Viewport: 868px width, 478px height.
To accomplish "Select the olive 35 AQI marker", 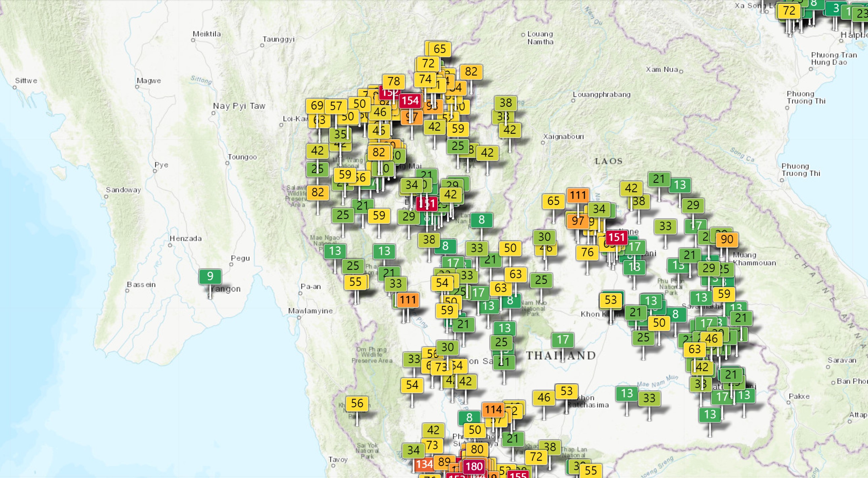I will [x=340, y=134].
